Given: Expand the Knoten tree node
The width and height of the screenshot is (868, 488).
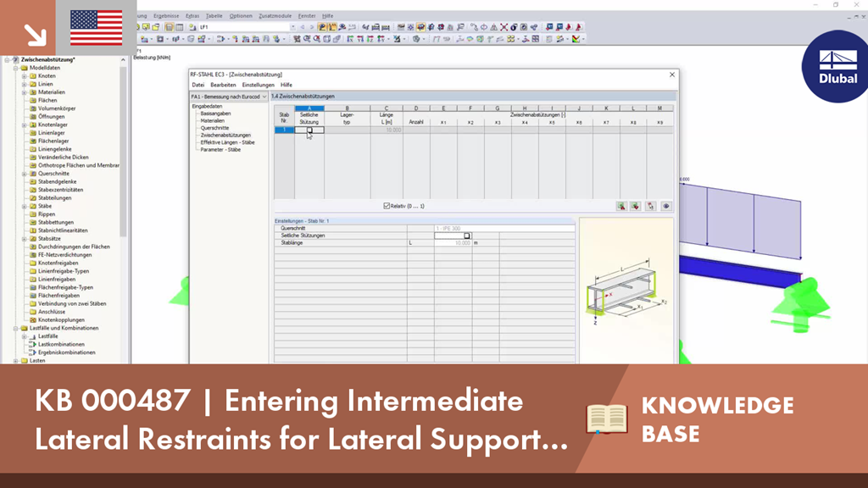Looking at the screenshot, I should tap(25, 75).
